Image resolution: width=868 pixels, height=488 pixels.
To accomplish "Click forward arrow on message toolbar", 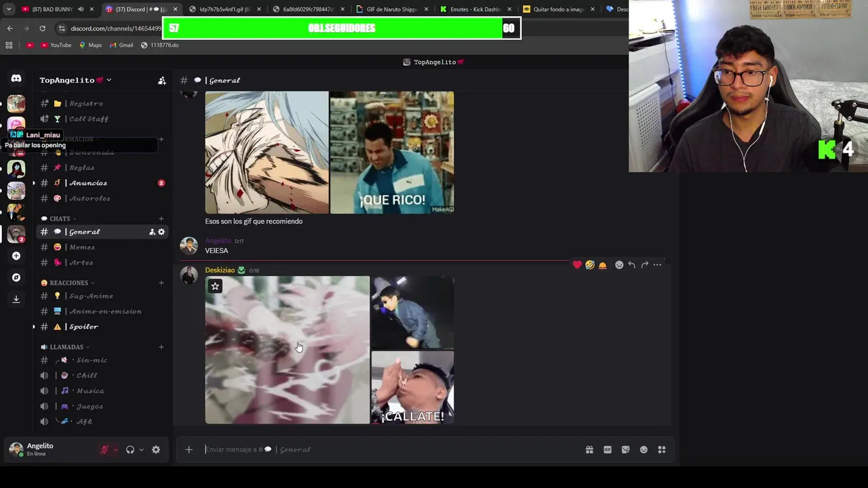I will point(644,265).
